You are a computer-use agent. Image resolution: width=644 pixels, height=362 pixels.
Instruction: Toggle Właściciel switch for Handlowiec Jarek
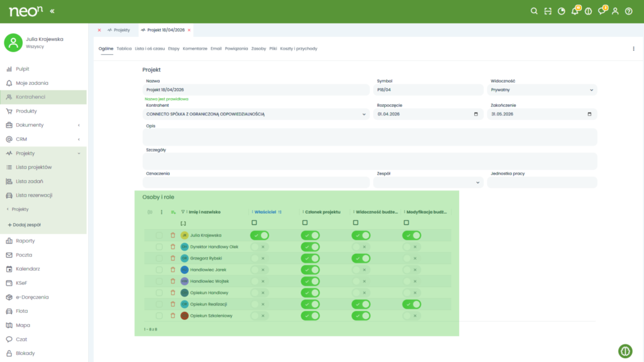260,270
